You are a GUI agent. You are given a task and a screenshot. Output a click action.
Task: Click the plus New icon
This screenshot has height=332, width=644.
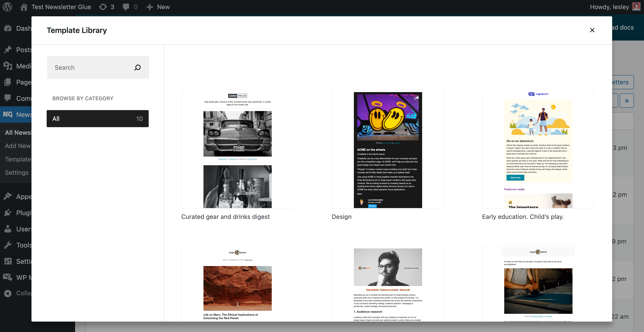149,7
